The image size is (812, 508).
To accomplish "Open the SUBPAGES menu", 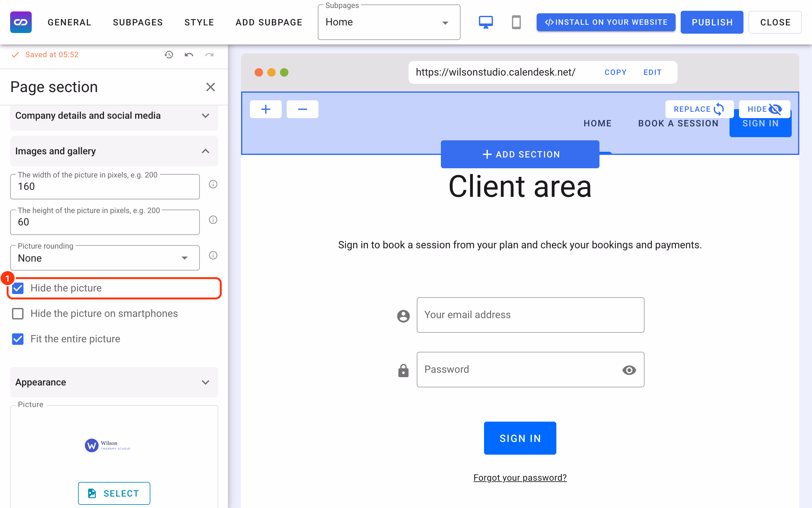I will (138, 22).
